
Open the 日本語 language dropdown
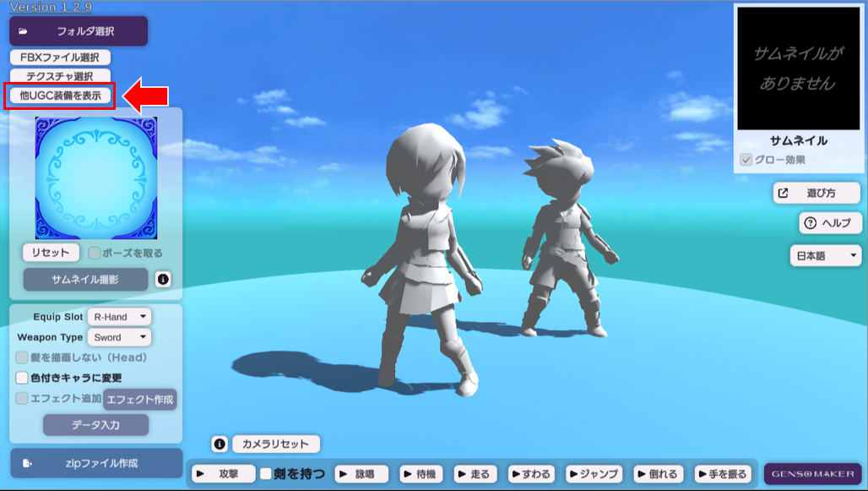point(825,255)
